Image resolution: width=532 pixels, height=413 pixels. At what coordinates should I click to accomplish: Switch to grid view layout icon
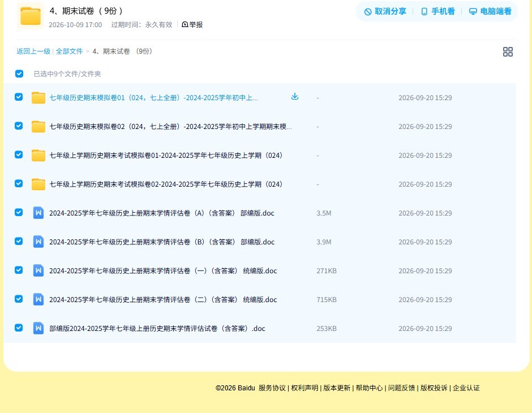click(x=508, y=51)
